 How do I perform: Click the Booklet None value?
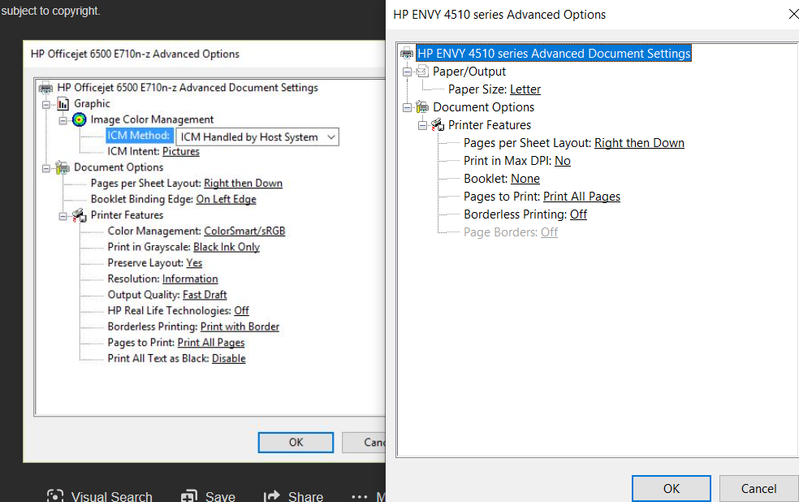pos(525,178)
